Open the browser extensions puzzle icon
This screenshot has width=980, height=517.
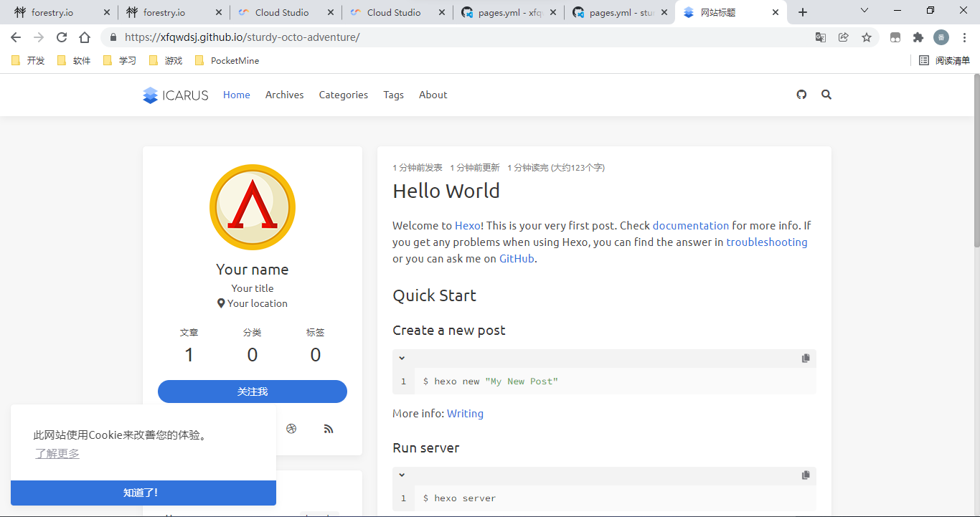pyautogui.click(x=918, y=37)
